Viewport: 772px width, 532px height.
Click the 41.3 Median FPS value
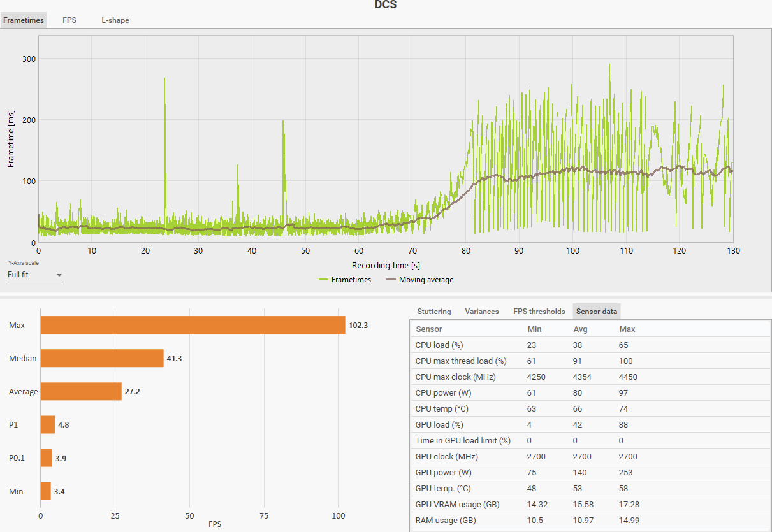175,359
